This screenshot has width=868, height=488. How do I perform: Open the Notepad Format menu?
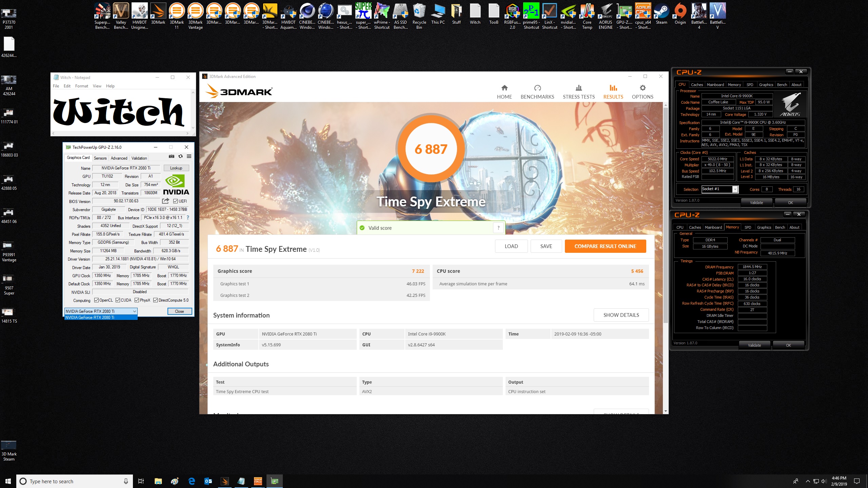tap(82, 86)
